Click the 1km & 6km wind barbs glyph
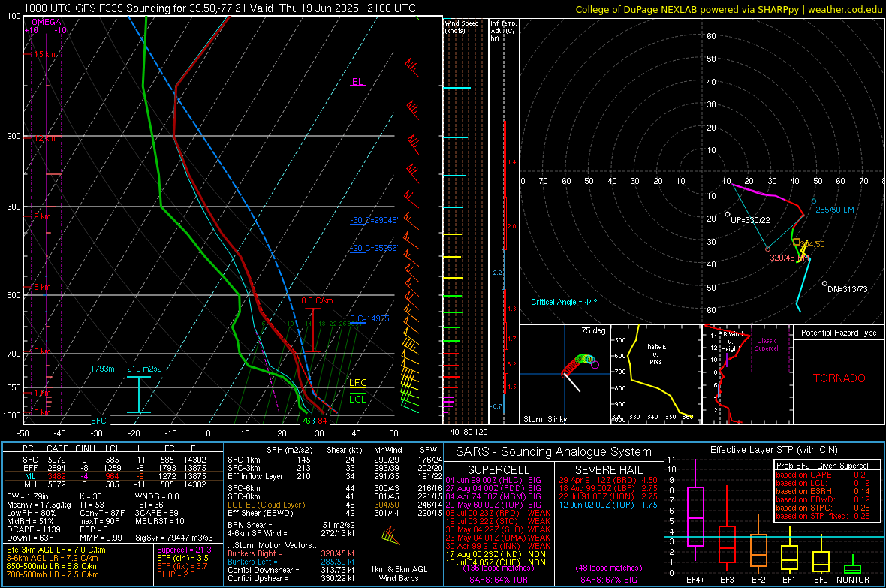Viewport: 886px width, 588px height. pos(390,535)
